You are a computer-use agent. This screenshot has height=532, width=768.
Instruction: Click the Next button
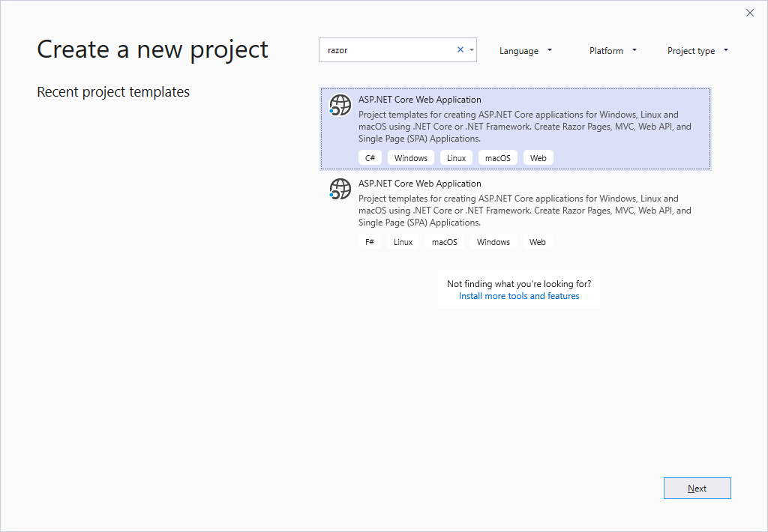click(697, 488)
